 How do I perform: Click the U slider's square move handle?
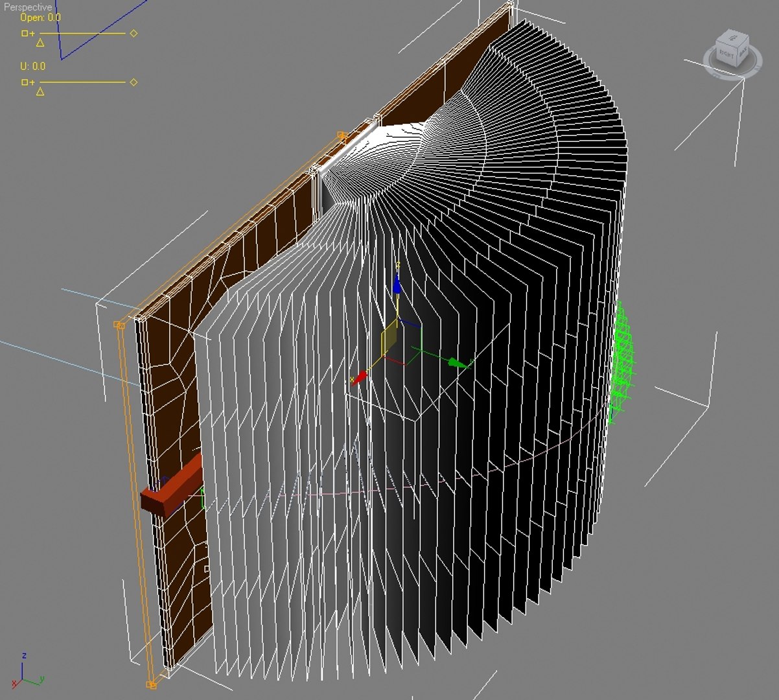coord(25,82)
